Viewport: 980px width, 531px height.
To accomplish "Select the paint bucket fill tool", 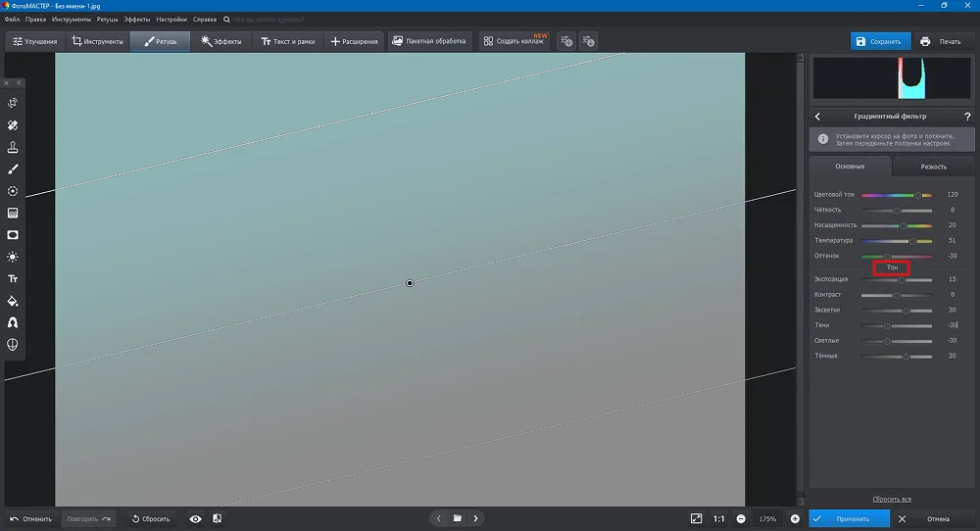I will pyautogui.click(x=13, y=301).
